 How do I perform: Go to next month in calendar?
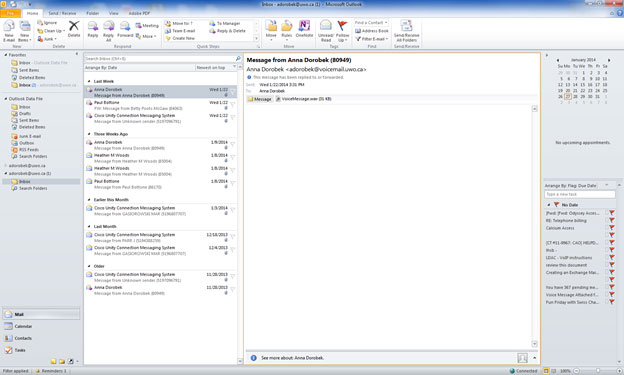pos(609,60)
